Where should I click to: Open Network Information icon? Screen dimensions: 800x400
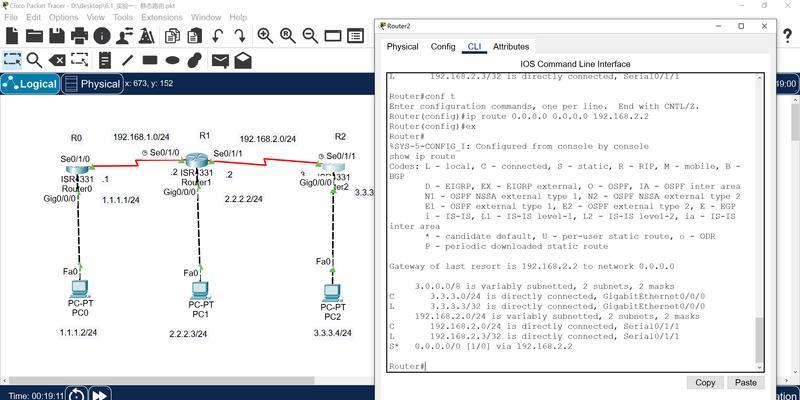pos(102,36)
